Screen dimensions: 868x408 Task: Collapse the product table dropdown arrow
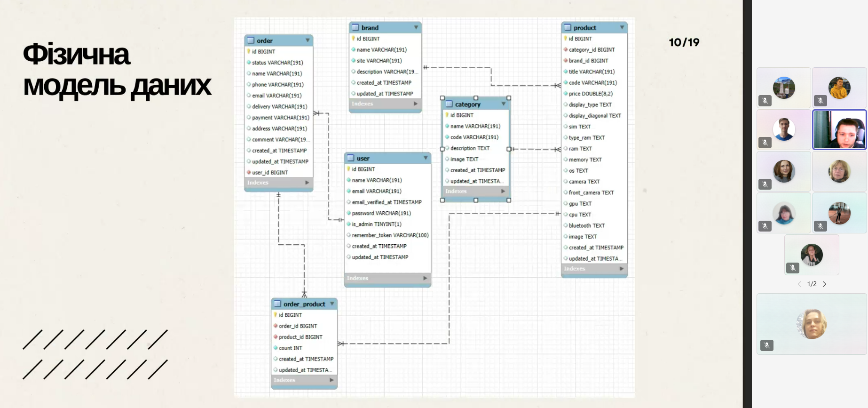[x=622, y=28]
